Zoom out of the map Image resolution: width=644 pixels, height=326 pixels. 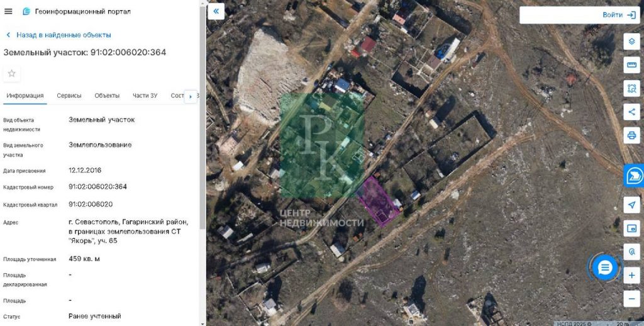(x=631, y=299)
